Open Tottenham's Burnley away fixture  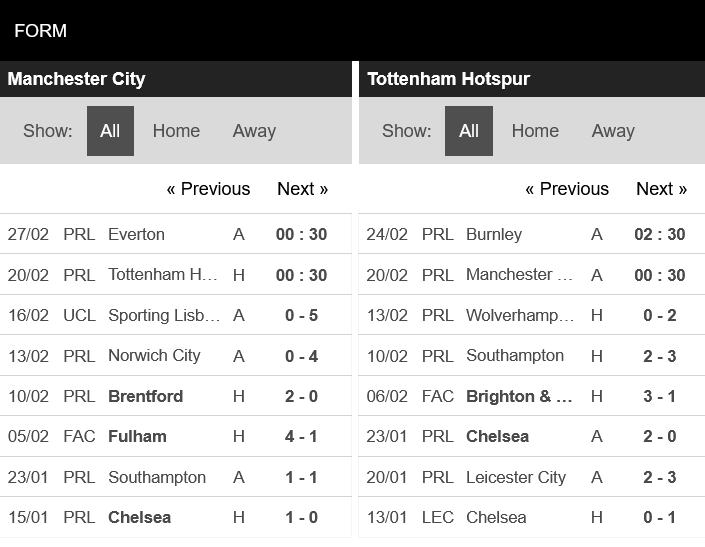[494, 234]
